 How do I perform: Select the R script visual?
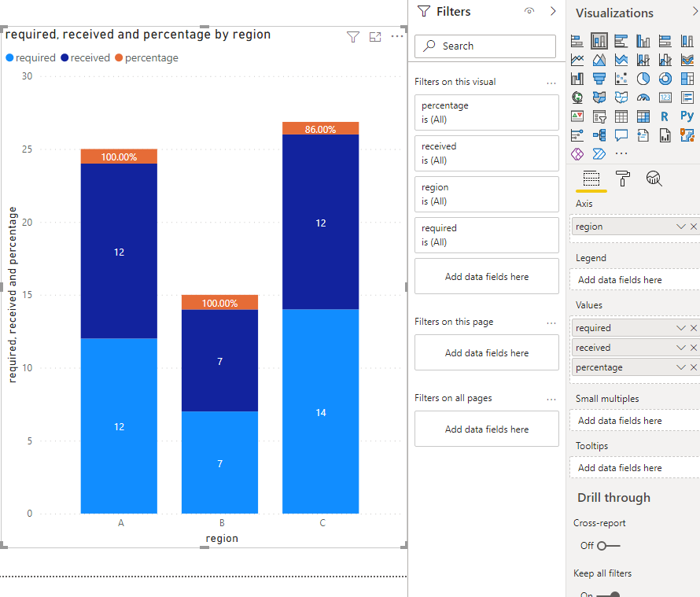pyautogui.click(x=665, y=116)
